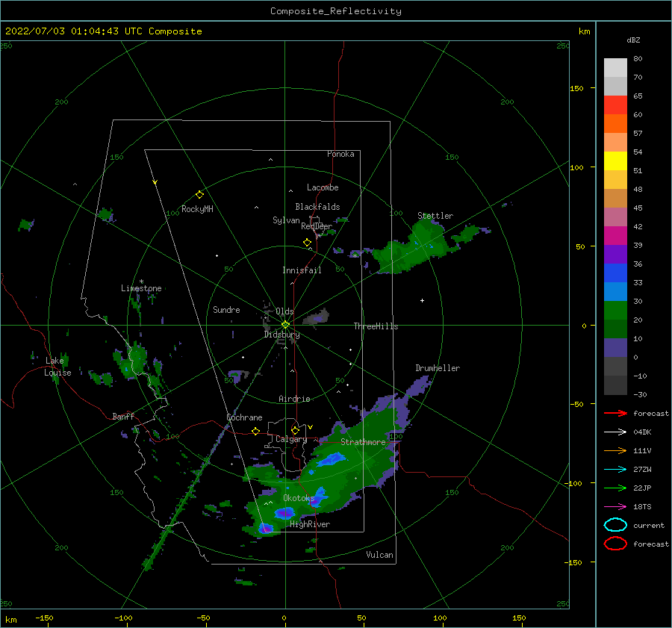Click the intense storm cell southwest of HighRiver
Viewport: 672px width, 628px height.
click(x=266, y=529)
